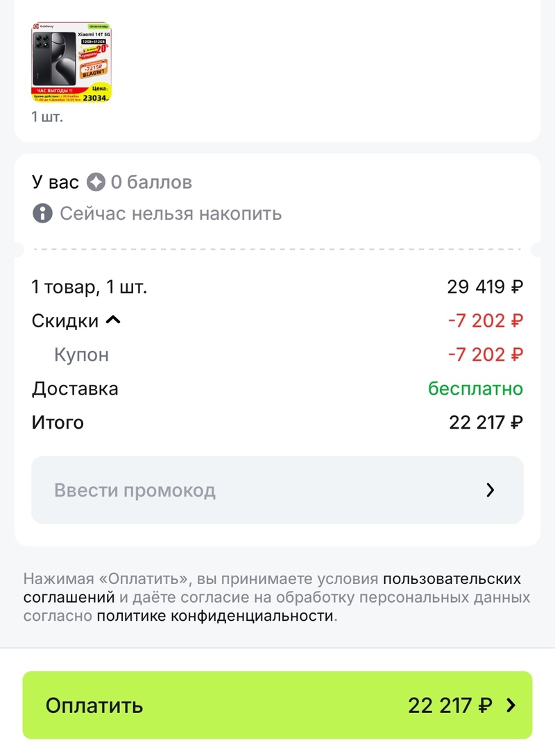
Task: Open the 'политике конфиденциальности' link
Action: [215, 616]
